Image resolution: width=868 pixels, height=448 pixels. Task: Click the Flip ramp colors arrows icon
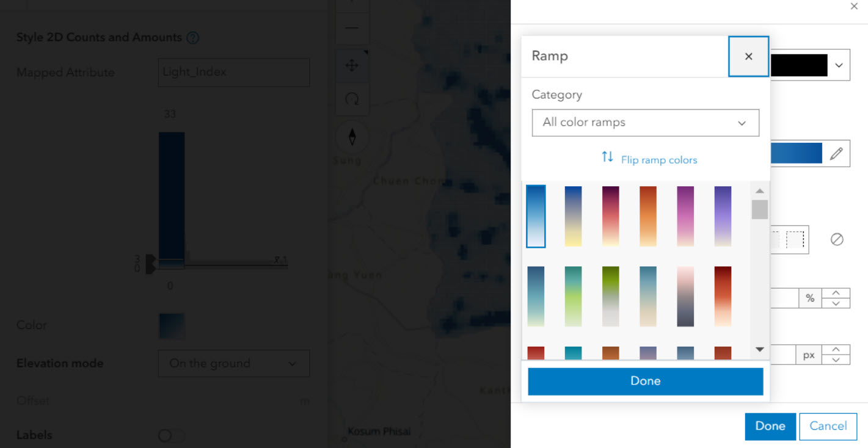pyautogui.click(x=607, y=157)
